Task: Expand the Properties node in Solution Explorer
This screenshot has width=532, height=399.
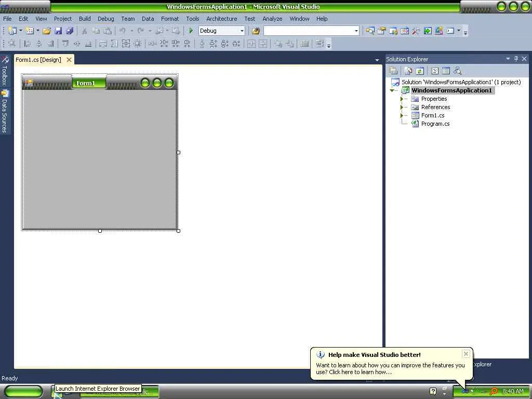Action: click(x=402, y=99)
